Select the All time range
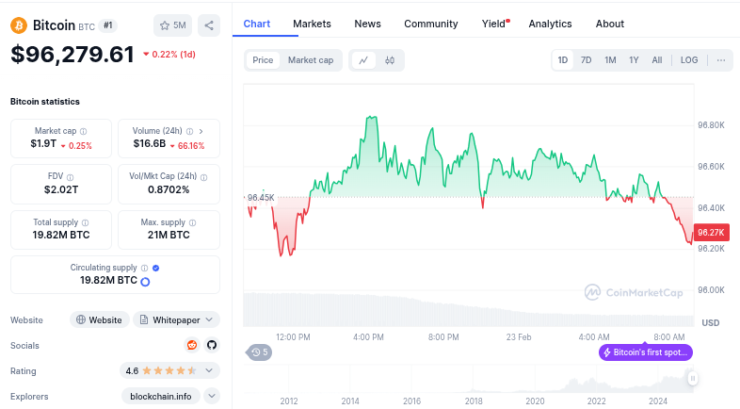The height and width of the screenshot is (409, 740). click(657, 60)
